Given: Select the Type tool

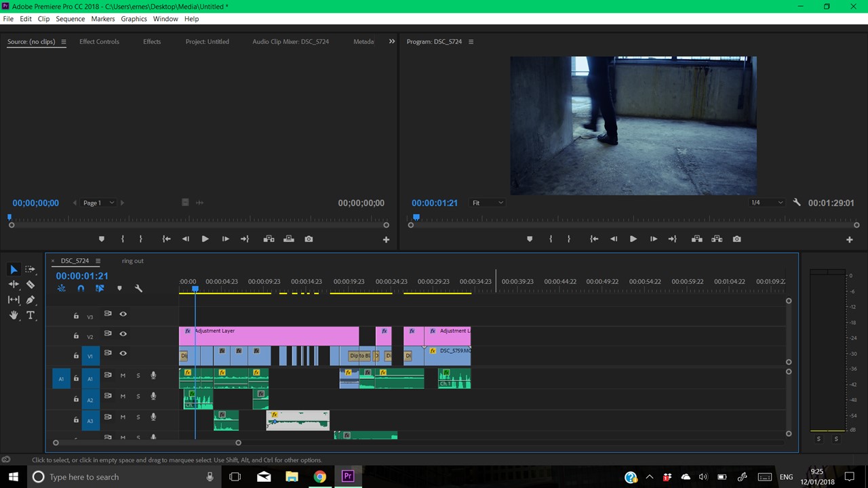Looking at the screenshot, I should [31, 315].
